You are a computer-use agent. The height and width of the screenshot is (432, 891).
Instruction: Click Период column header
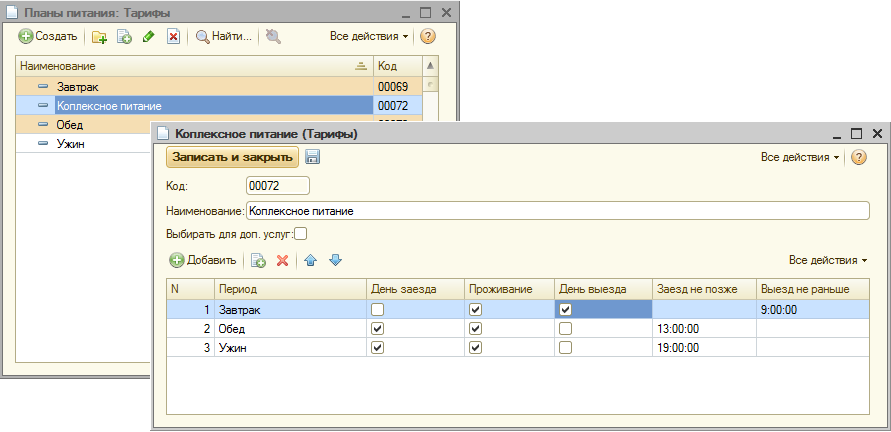(x=290, y=289)
